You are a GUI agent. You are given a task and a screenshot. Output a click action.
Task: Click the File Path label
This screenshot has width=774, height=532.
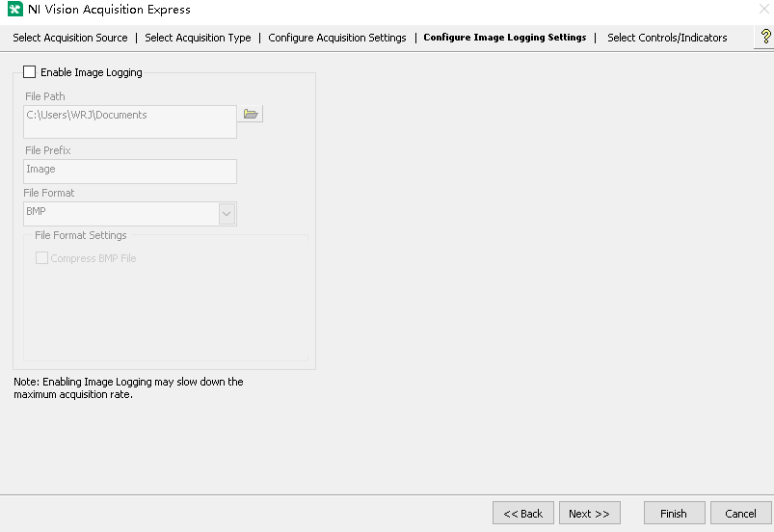(x=45, y=96)
